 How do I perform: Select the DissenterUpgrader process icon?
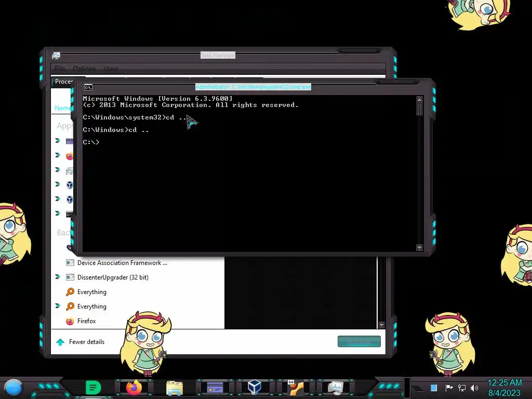(x=70, y=277)
